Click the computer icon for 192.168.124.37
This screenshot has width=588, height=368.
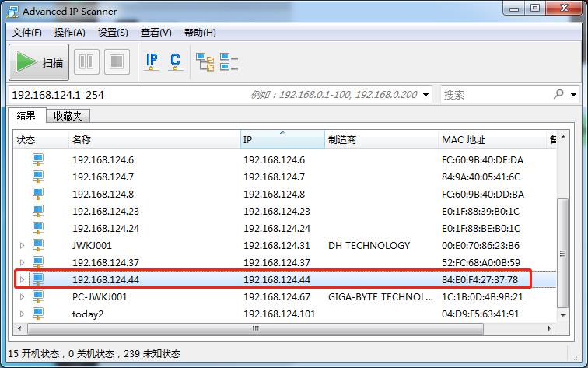pos(38,262)
